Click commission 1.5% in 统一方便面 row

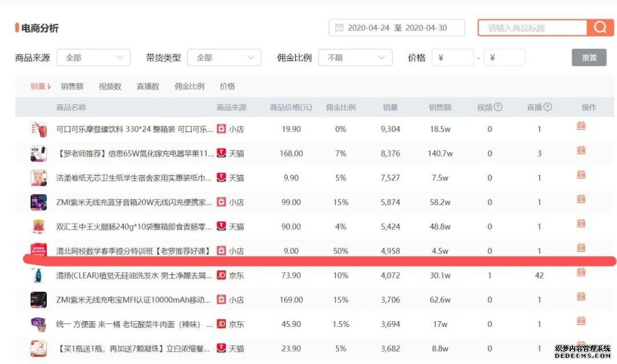pos(340,324)
